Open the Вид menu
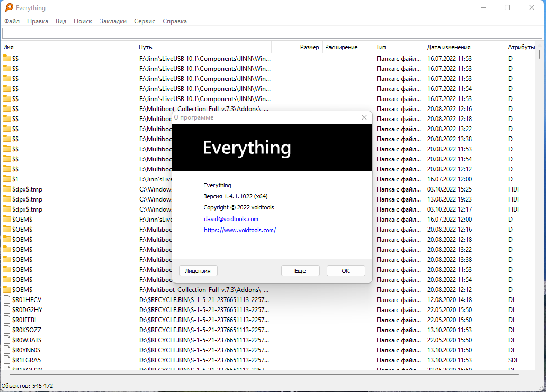The image size is (546, 392). coord(61,21)
